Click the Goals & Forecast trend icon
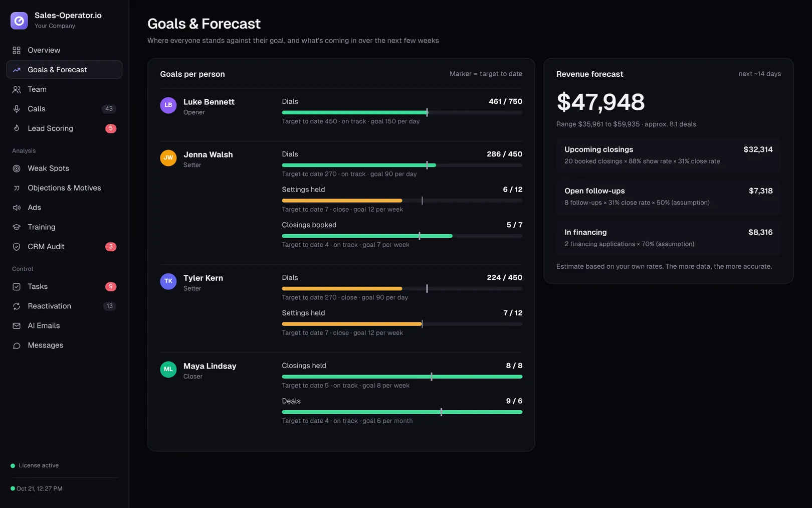The width and height of the screenshot is (812, 508). (x=17, y=70)
